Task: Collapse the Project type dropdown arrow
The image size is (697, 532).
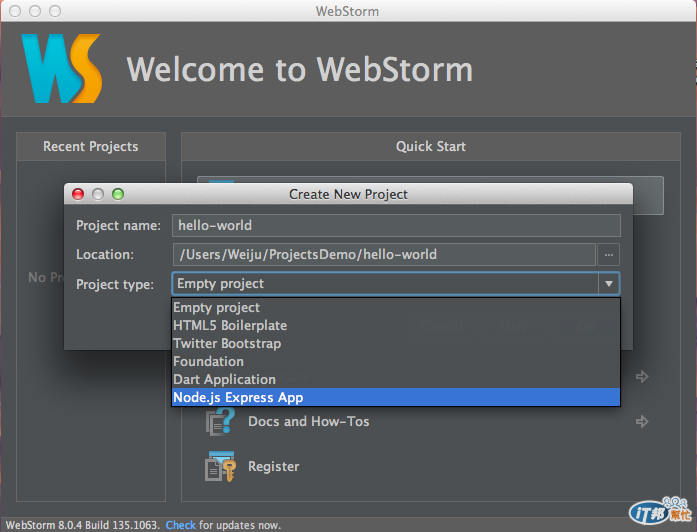Action: click(x=609, y=284)
